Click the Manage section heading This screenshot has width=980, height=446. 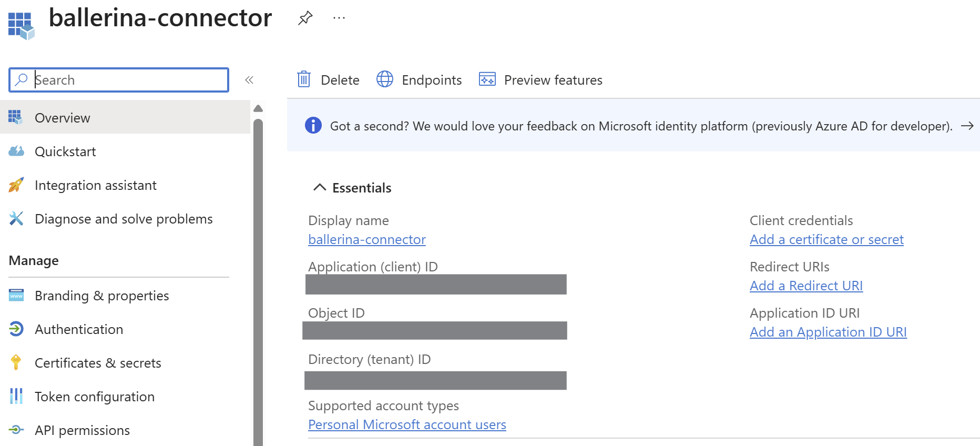34,260
